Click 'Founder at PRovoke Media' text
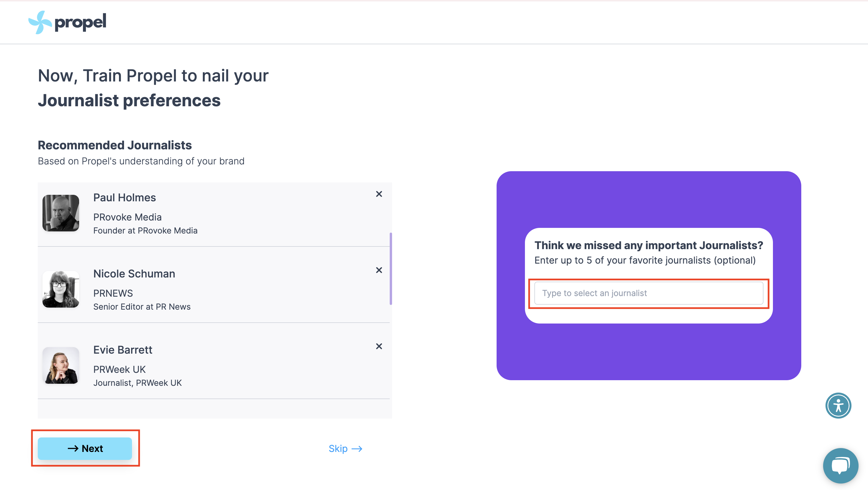 (145, 231)
